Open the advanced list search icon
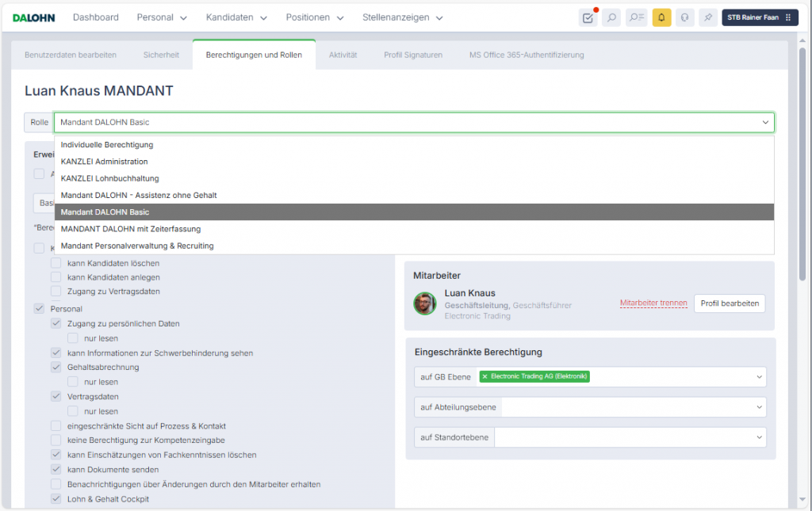This screenshot has height=511, width=812. [636, 17]
